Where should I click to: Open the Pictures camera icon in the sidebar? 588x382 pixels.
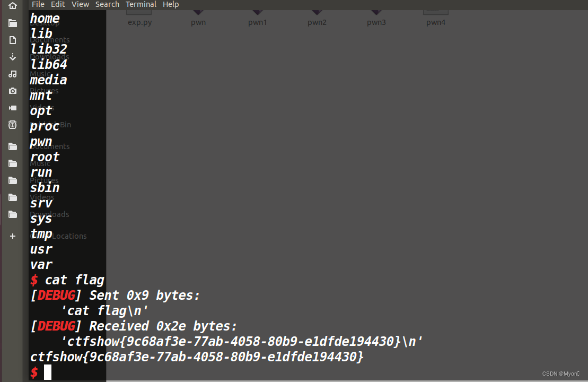(13, 91)
